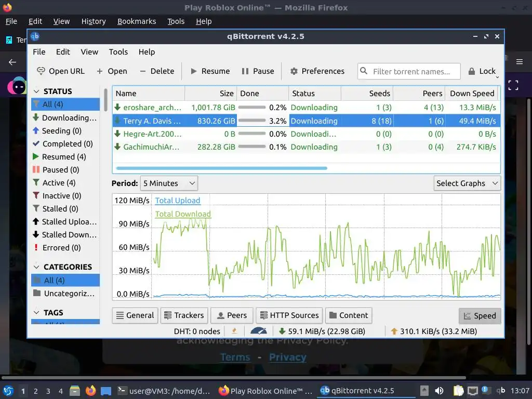Select the All (4) status filter
Image resolution: width=532 pixels, height=399 pixels.
[65, 104]
